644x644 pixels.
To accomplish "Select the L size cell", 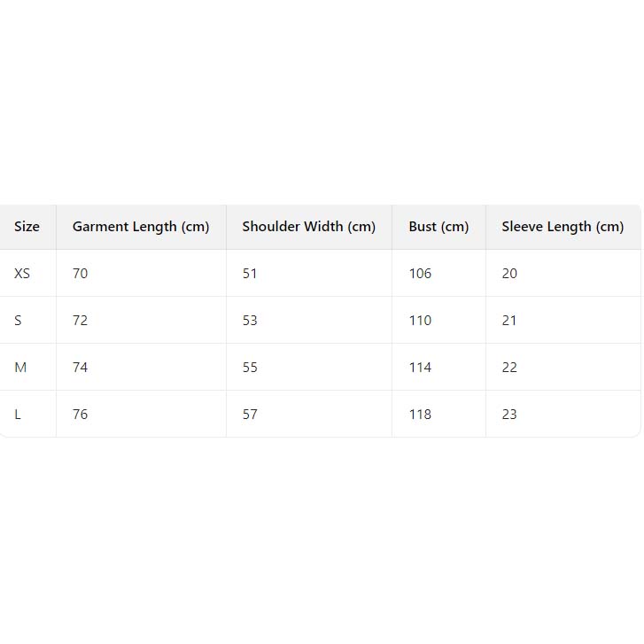I will pyautogui.click(x=18, y=415).
